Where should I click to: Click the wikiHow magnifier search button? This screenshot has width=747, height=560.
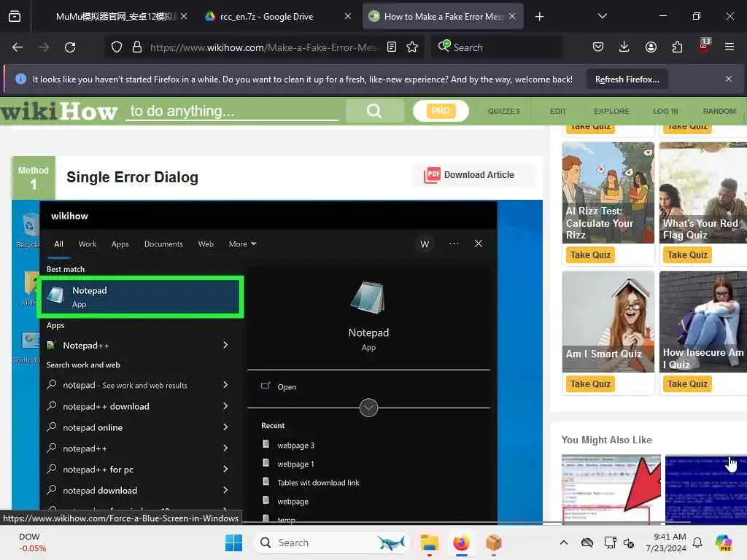374,111
